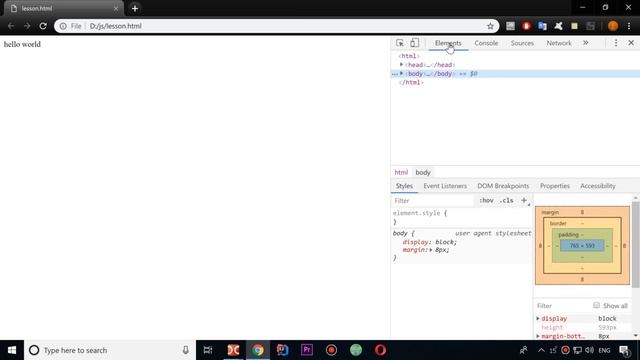The image size is (640, 360).
Task: Open the Properties tab
Action: click(555, 186)
